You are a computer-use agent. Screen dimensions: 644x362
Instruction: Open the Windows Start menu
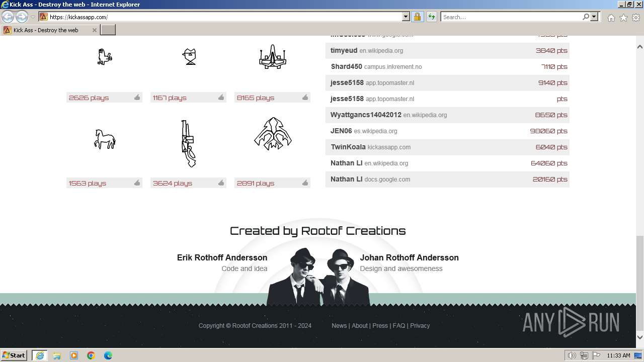[x=14, y=355]
